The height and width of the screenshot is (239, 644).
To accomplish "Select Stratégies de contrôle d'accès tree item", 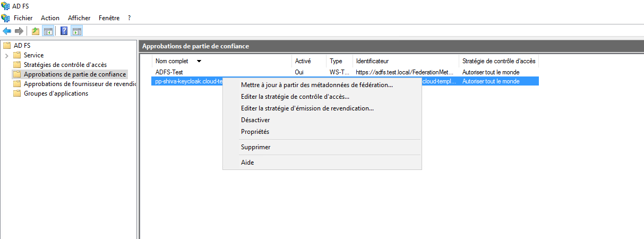I will click(x=65, y=65).
